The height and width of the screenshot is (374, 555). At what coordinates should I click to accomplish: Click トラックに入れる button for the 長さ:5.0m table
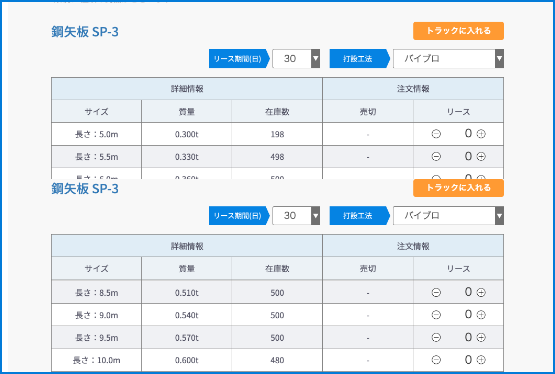(x=458, y=31)
